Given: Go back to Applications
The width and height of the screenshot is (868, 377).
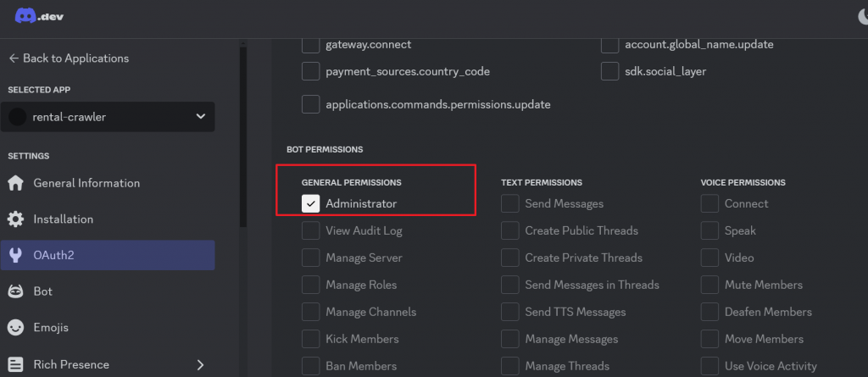Looking at the screenshot, I should coord(69,58).
